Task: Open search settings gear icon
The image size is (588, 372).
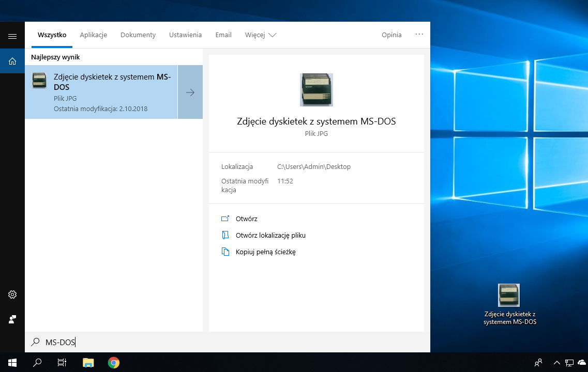Action: (12, 295)
